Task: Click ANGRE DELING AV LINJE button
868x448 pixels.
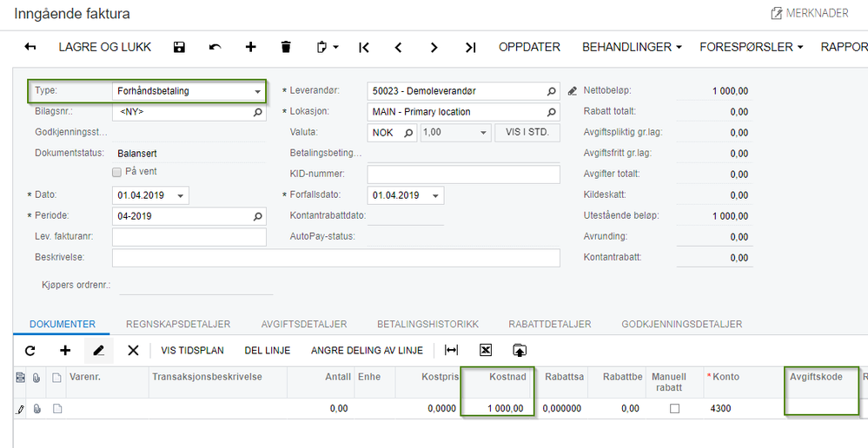Action: [367, 350]
